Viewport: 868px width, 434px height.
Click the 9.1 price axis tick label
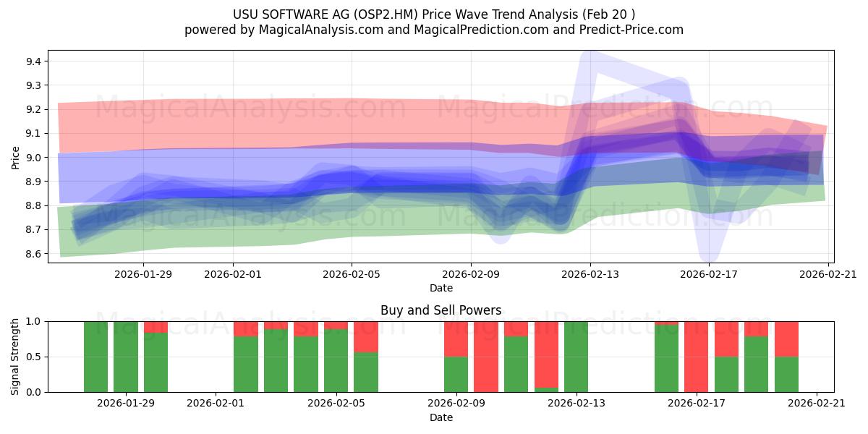click(34, 133)
